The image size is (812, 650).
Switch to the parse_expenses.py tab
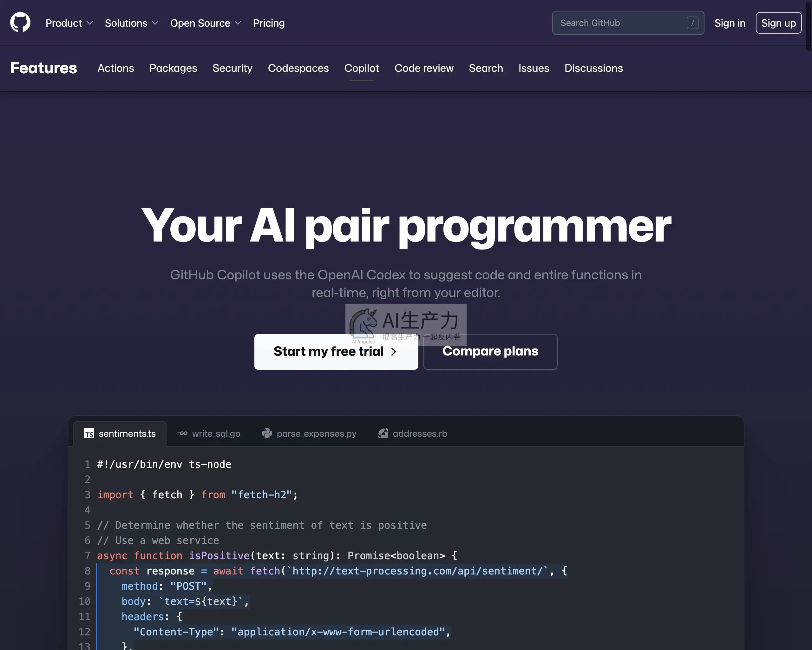309,434
